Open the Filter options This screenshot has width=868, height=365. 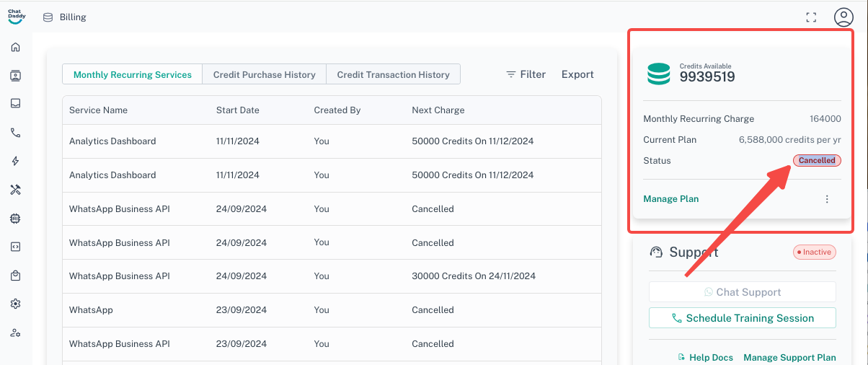point(526,74)
